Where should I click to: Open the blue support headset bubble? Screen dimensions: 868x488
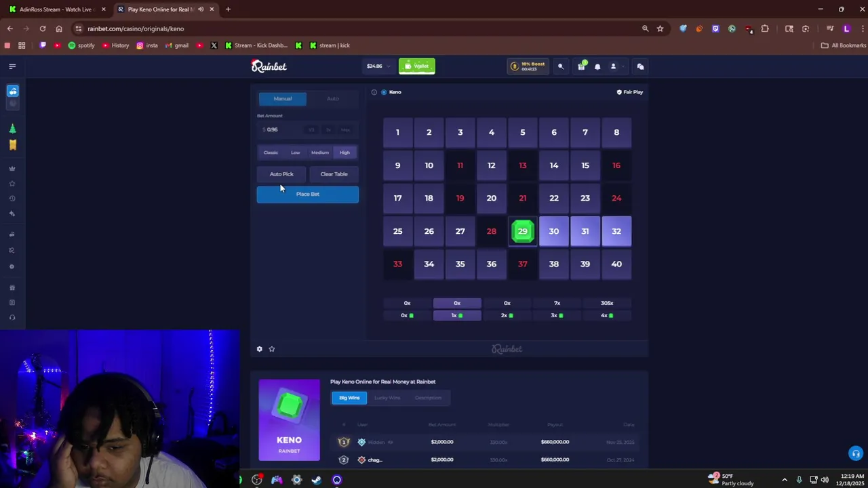point(856,453)
